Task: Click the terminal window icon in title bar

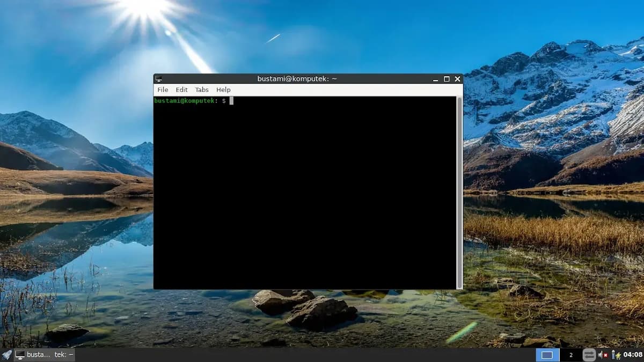Action: coord(158,79)
